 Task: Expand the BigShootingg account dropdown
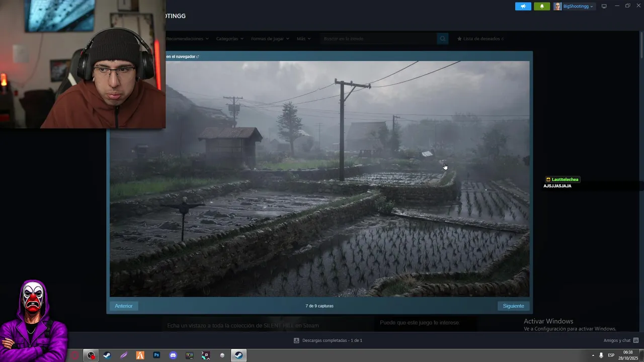point(579,7)
